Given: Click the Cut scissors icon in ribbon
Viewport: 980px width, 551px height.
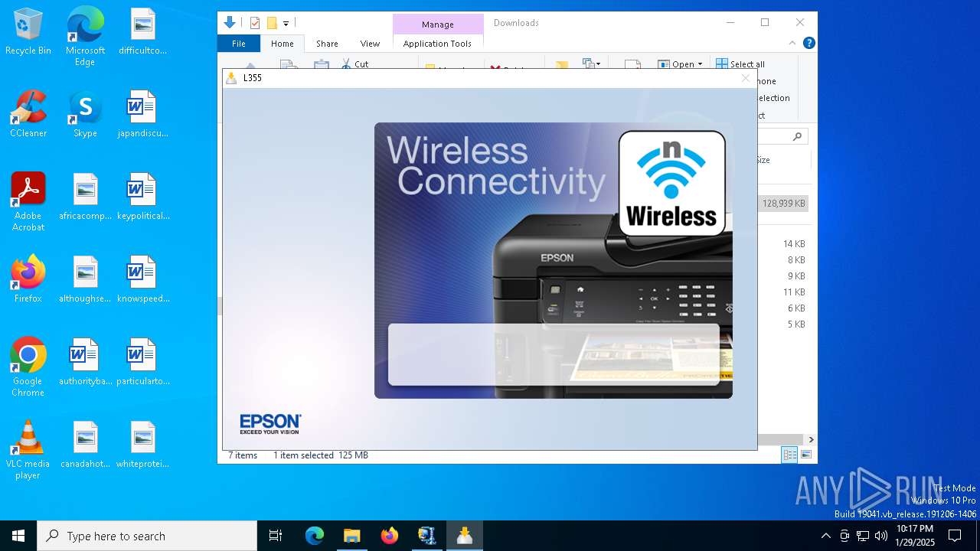Looking at the screenshot, I should 346,64.
